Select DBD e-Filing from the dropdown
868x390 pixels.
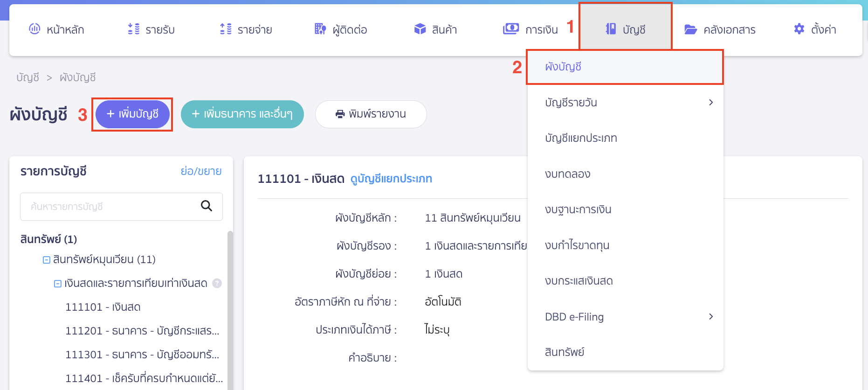tap(625, 317)
